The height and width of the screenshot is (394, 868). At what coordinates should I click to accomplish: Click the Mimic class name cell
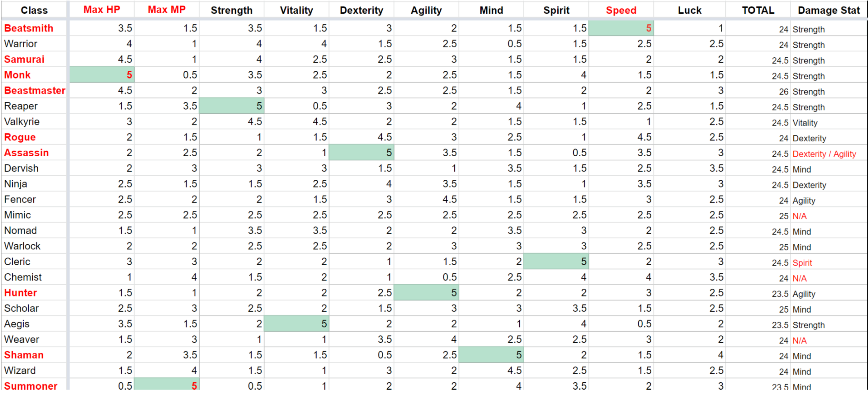point(17,215)
